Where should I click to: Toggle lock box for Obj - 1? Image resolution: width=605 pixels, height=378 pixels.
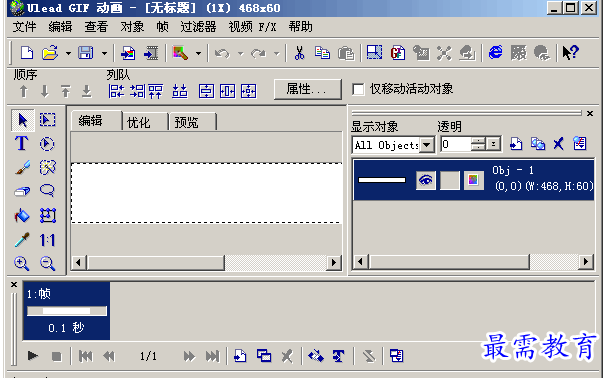coord(450,180)
